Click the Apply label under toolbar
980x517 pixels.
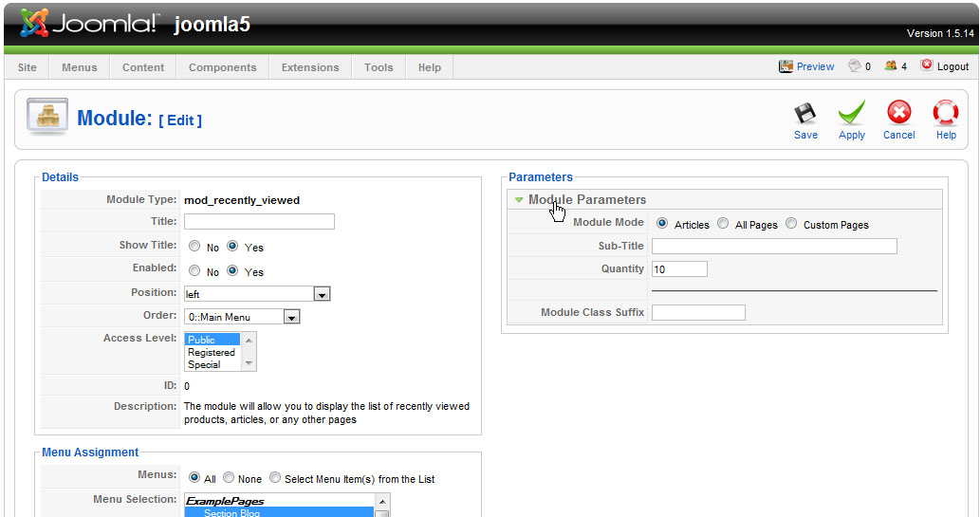click(x=852, y=135)
